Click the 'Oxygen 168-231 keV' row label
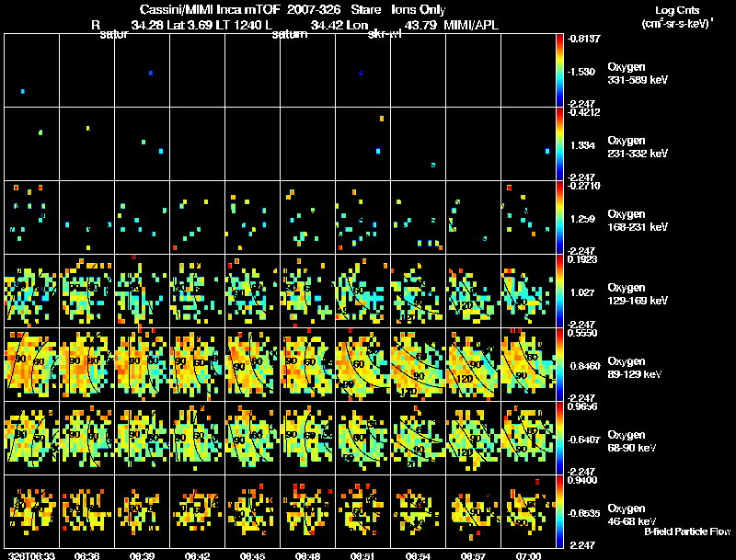Viewport: 736px width, 560px height. pos(638,221)
